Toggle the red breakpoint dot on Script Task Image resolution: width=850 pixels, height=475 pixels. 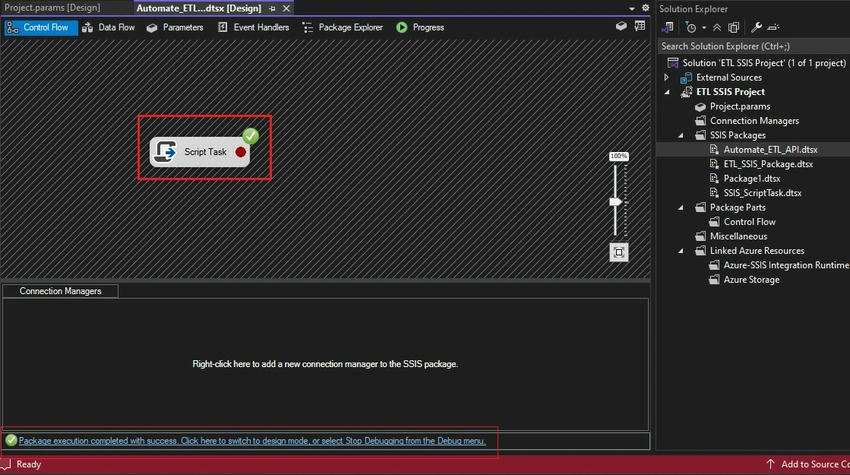click(241, 152)
